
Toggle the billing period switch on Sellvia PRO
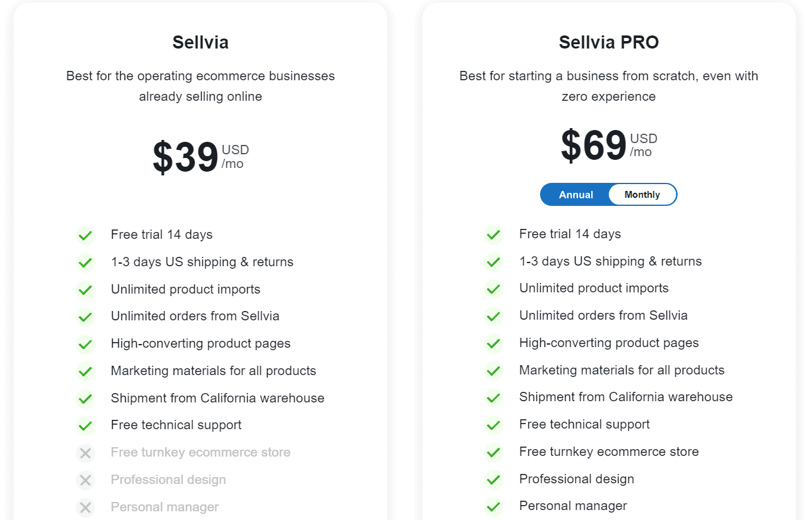click(x=609, y=194)
